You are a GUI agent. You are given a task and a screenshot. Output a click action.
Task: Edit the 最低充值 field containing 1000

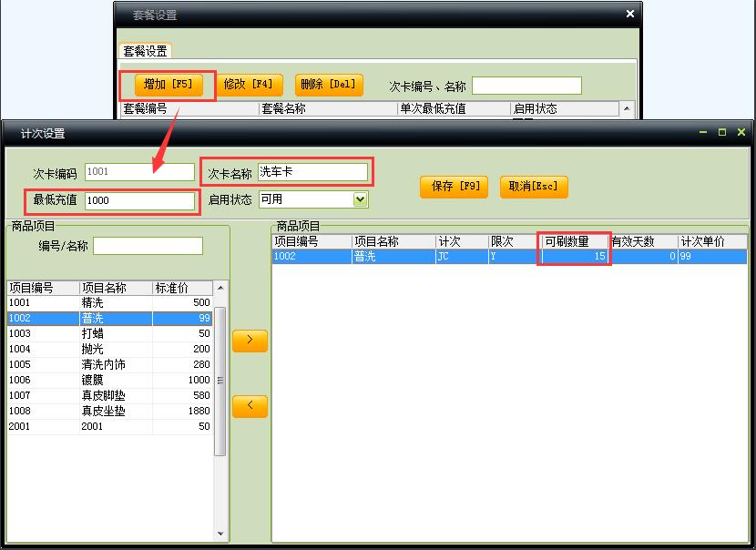pyautogui.click(x=140, y=200)
